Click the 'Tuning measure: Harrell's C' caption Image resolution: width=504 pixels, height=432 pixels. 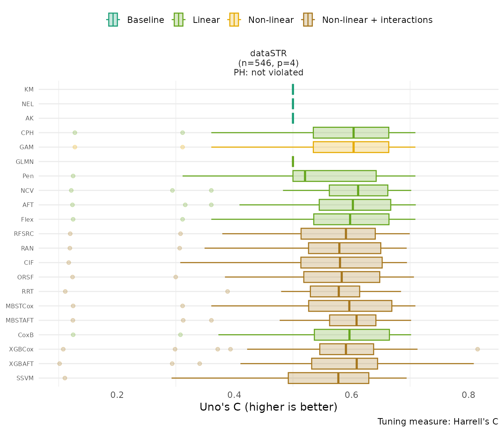click(x=438, y=421)
